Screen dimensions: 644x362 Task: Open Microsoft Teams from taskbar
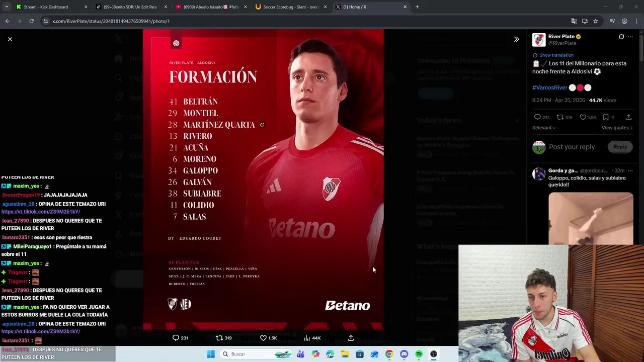pyautogui.click(x=301, y=354)
